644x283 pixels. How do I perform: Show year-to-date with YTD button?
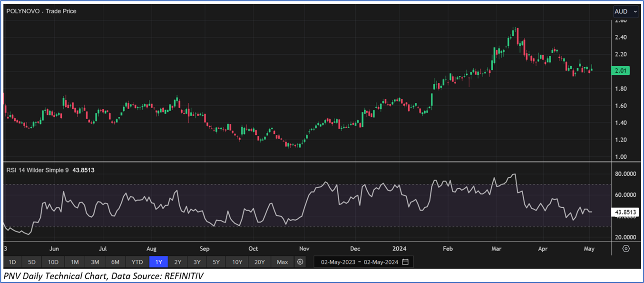(137, 262)
